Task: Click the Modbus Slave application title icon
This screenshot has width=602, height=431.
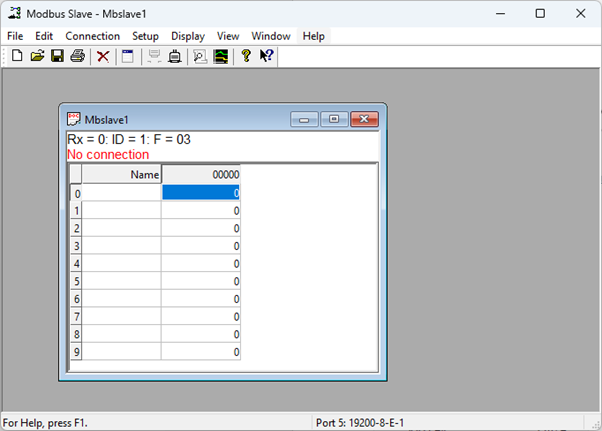Action: pos(14,13)
